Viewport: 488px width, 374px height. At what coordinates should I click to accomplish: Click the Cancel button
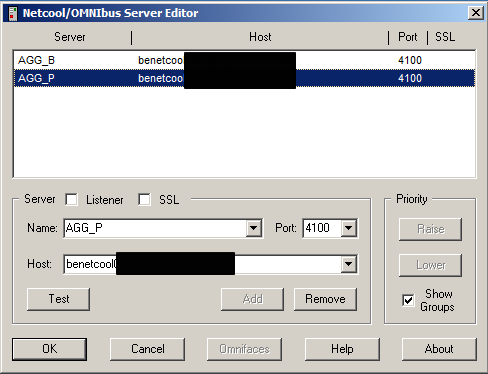(147, 349)
